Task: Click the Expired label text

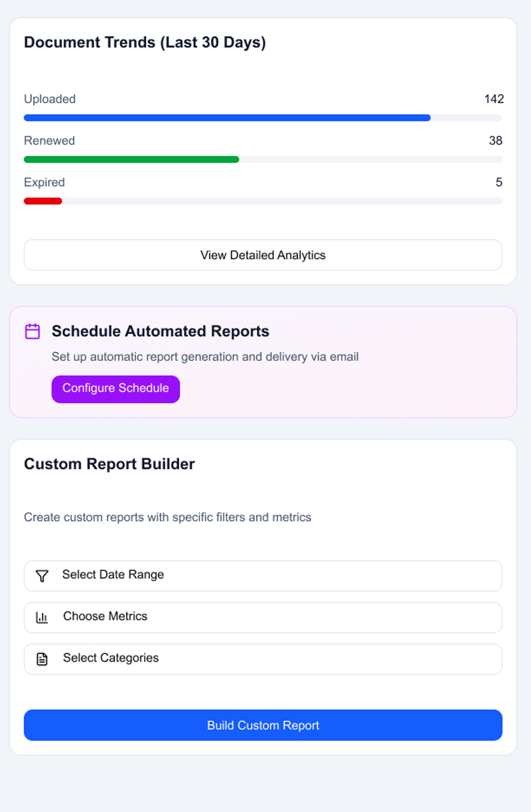Action: click(x=44, y=182)
